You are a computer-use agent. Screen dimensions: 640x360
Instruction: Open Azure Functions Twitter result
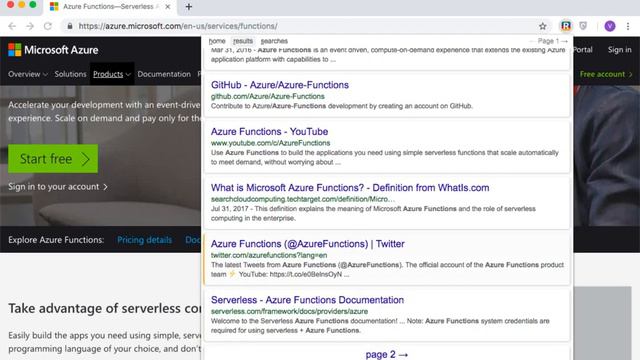point(308,244)
